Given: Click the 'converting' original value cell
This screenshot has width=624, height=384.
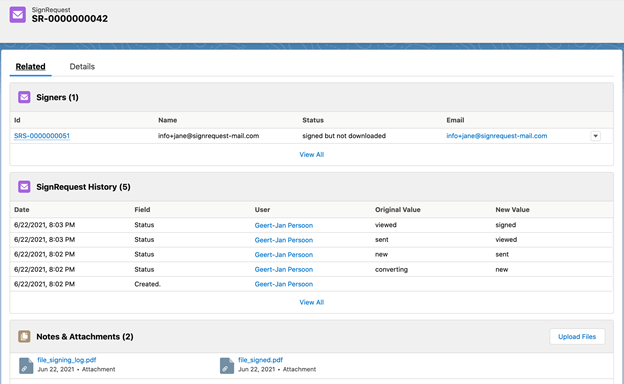Looking at the screenshot, I should coord(391,269).
